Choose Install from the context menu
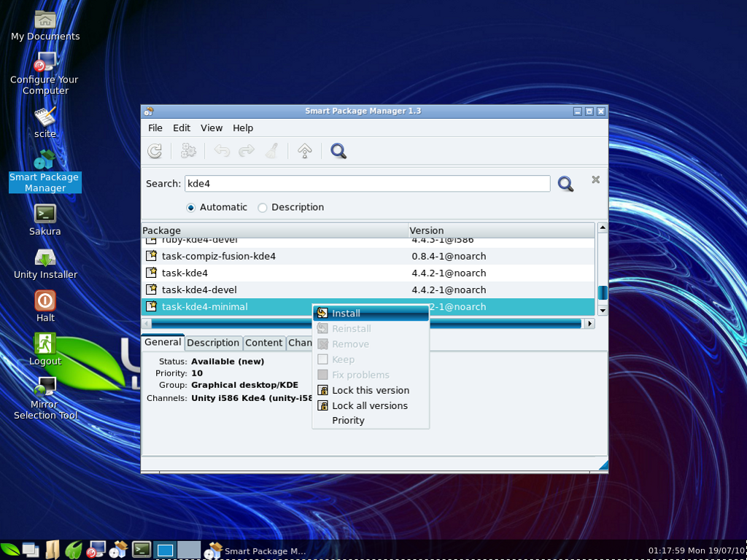This screenshot has height=560, width=747. [371, 314]
